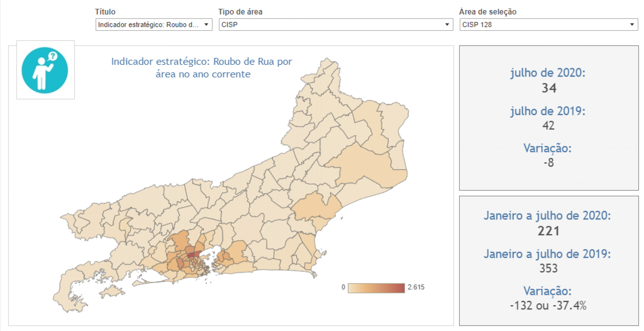Image resolution: width=644 pixels, height=331 pixels.
Task: Click the help person icon with question mark
Action: point(45,70)
